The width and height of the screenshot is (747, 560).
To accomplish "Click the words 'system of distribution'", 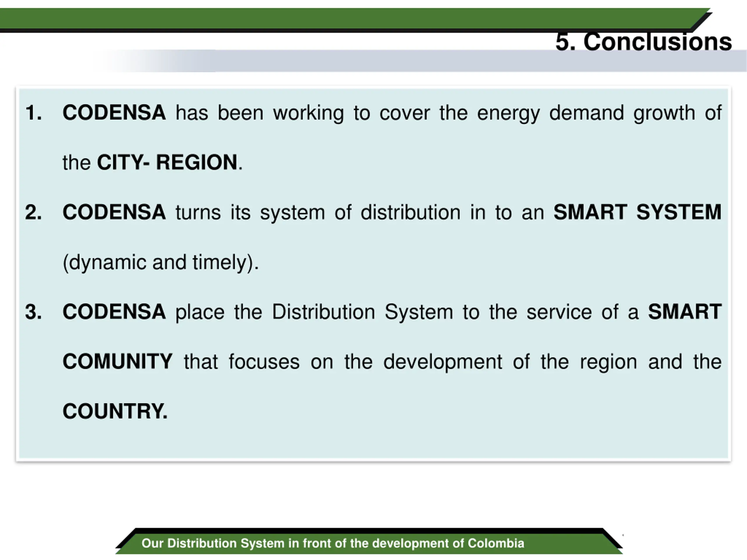I will click(x=360, y=213).
